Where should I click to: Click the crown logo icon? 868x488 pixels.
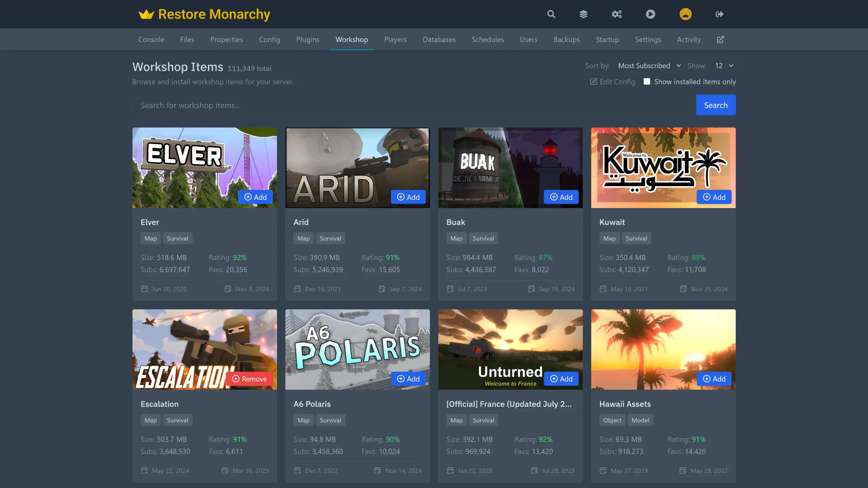(x=146, y=14)
